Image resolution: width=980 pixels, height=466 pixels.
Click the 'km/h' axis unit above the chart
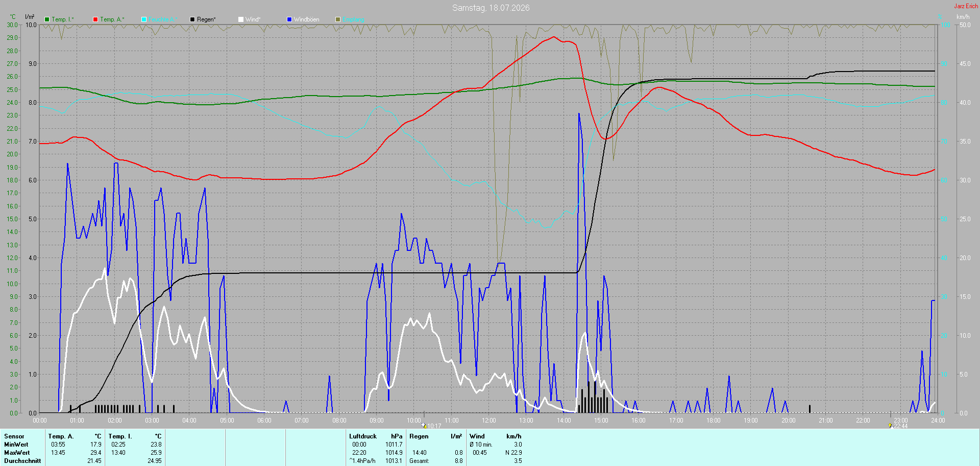coord(963,17)
